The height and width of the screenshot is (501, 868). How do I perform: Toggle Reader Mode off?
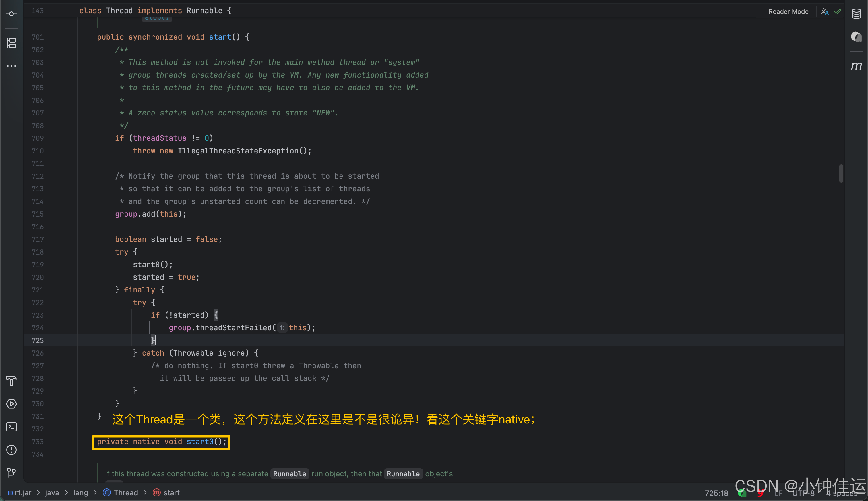click(x=788, y=11)
